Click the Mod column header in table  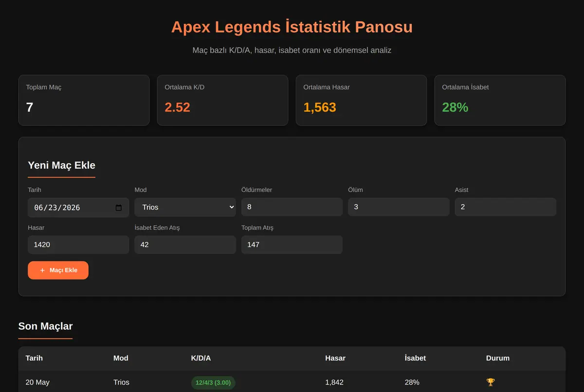click(121, 358)
